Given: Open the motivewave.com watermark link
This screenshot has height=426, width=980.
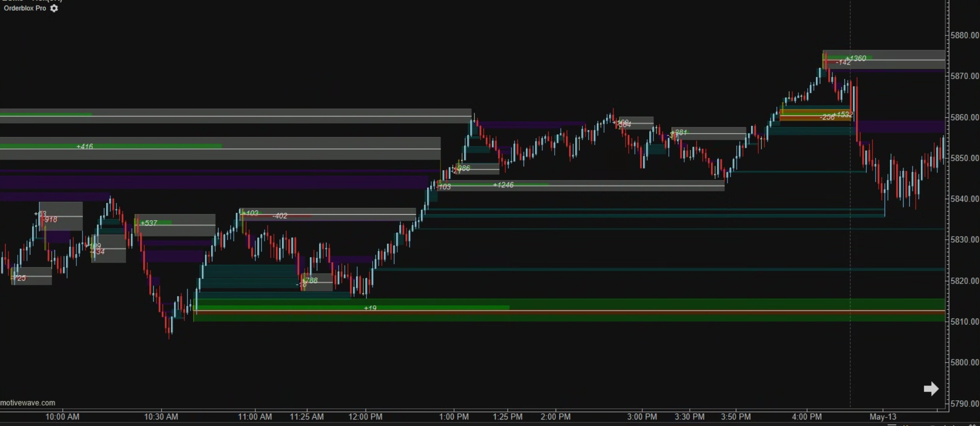Looking at the screenshot, I should [28, 403].
